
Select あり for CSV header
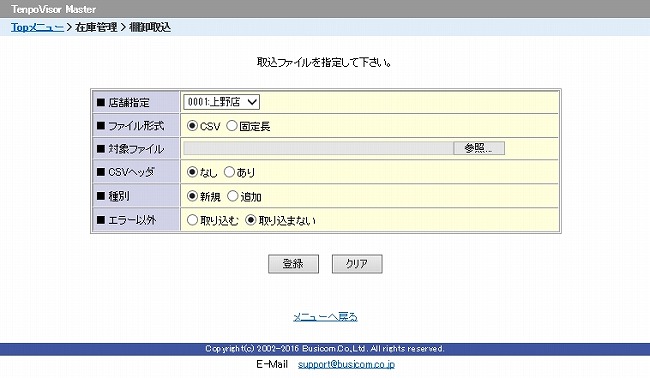pos(229,172)
